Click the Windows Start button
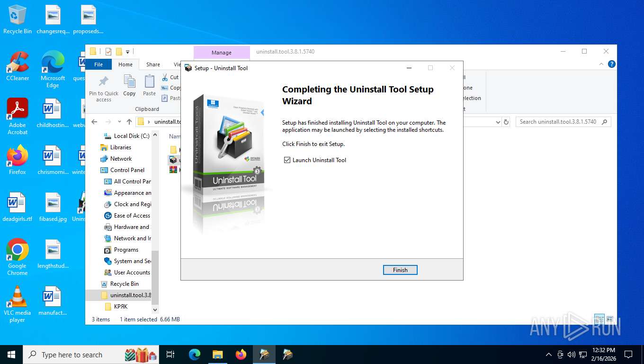 click(11, 355)
